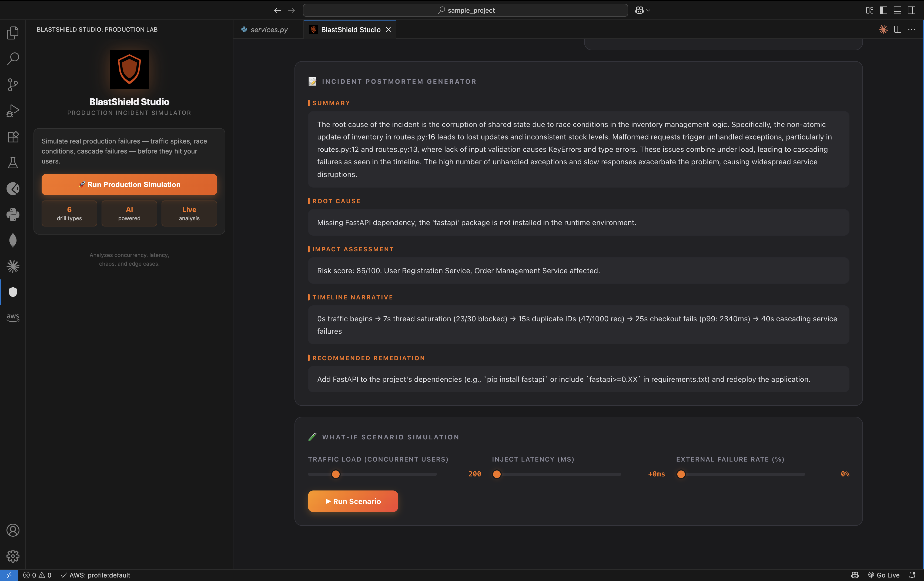Toggle the primary side bar
The image size is (924, 581).
(883, 10)
